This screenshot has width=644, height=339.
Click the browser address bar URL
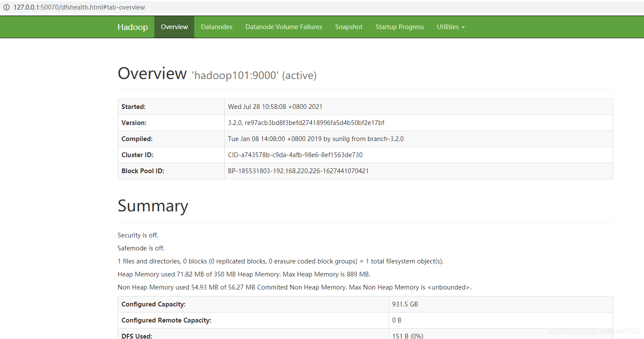(x=79, y=7)
